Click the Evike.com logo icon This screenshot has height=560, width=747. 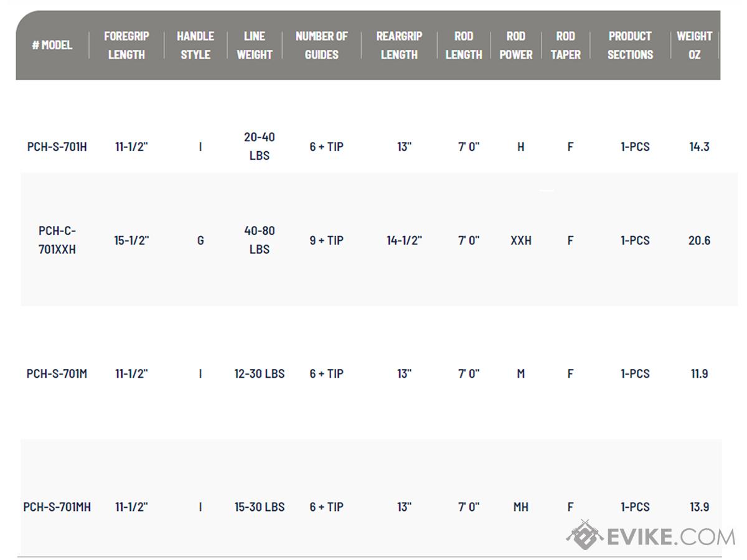coord(585,535)
